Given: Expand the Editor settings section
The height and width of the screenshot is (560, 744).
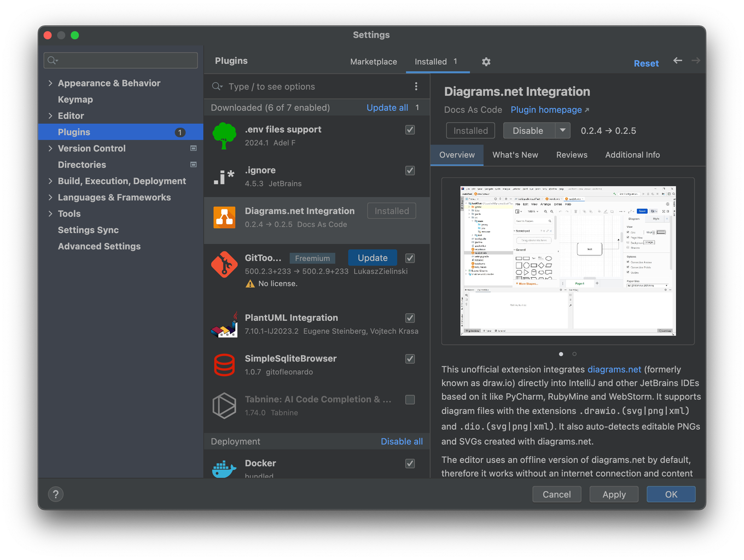Looking at the screenshot, I should pos(50,116).
